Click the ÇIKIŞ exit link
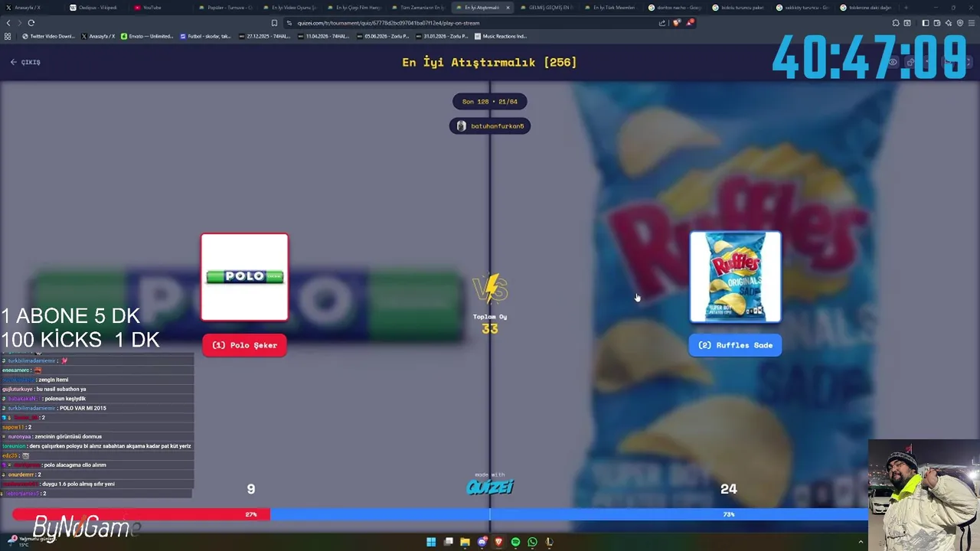 (25, 62)
